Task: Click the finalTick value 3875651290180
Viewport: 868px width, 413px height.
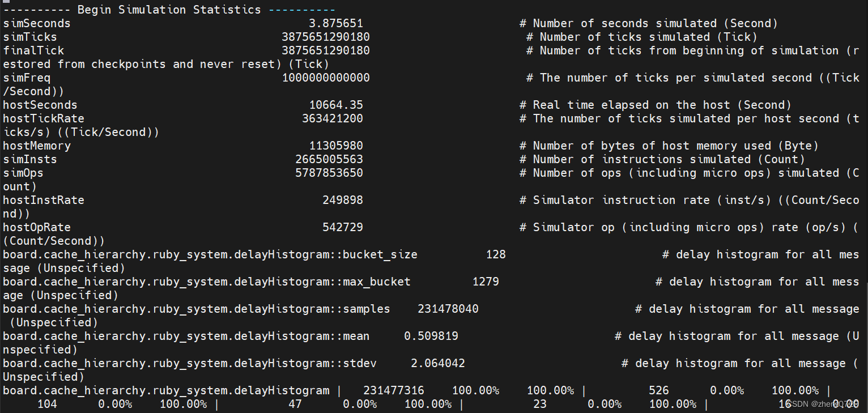Action: pyautogui.click(x=326, y=50)
